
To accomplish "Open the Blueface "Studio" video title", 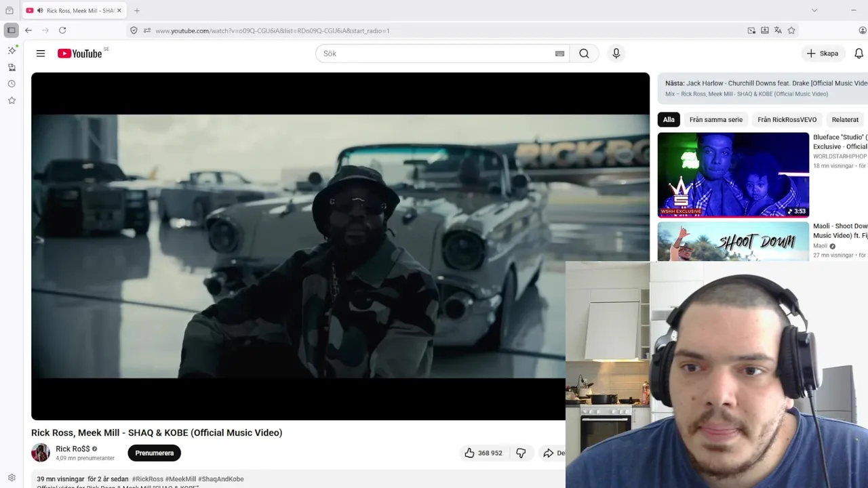I will [x=840, y=142].
